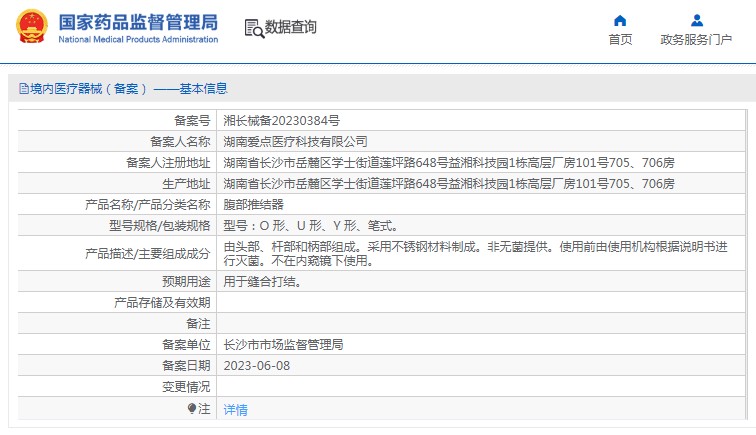Click the 备案人名称 row label

tap(180, 142)
